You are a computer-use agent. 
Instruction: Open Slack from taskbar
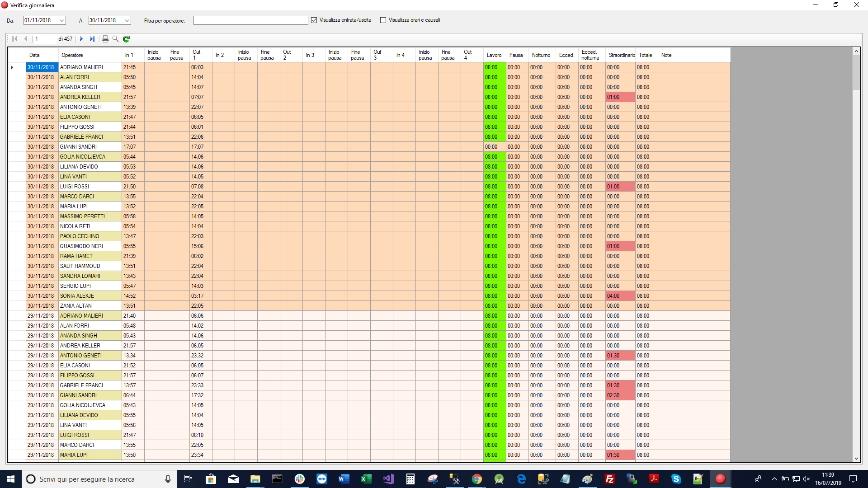[x=300, y=479]
